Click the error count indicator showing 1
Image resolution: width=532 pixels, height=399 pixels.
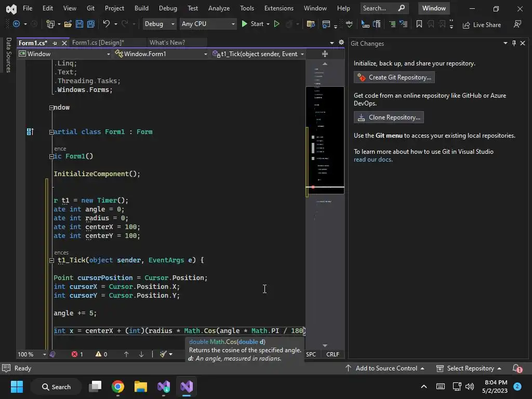[77, 354]
